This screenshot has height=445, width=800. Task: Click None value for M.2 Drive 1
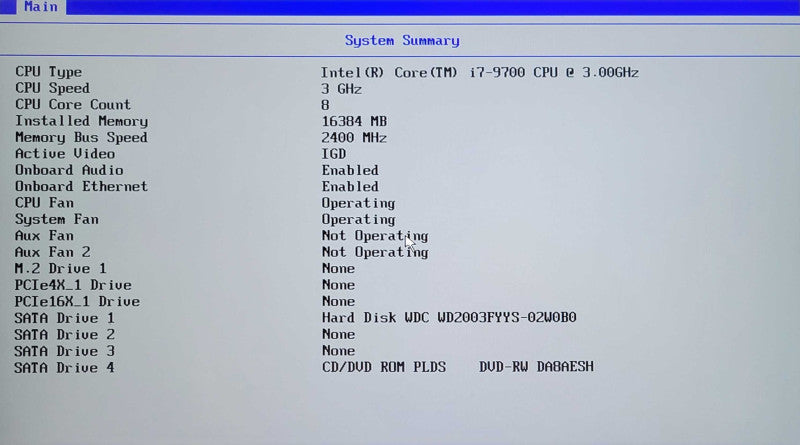pos(338,269)
